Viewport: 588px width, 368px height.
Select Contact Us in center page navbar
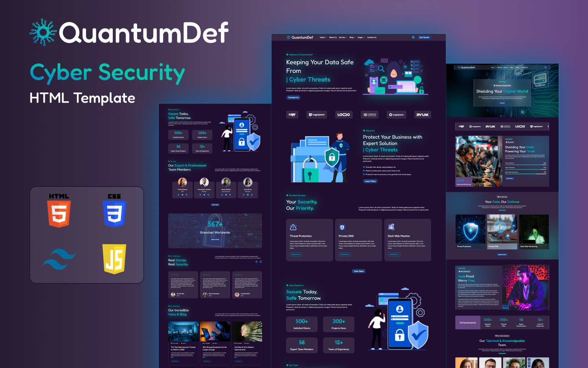(x=372, y=37)
